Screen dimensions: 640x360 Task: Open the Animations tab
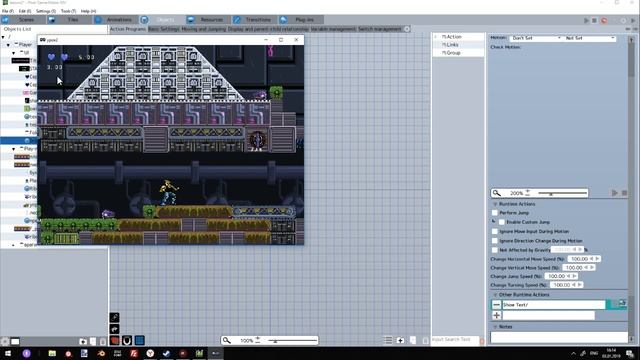point(116,20)
